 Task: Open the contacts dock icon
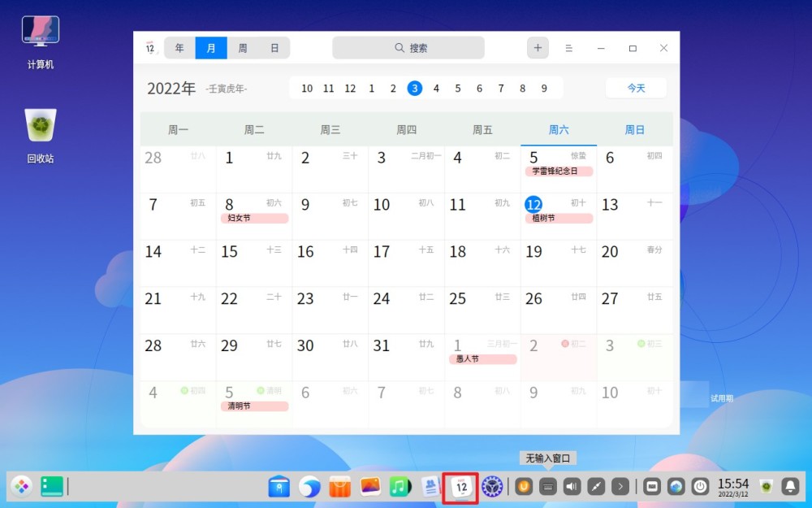click(x=430, y=486)
